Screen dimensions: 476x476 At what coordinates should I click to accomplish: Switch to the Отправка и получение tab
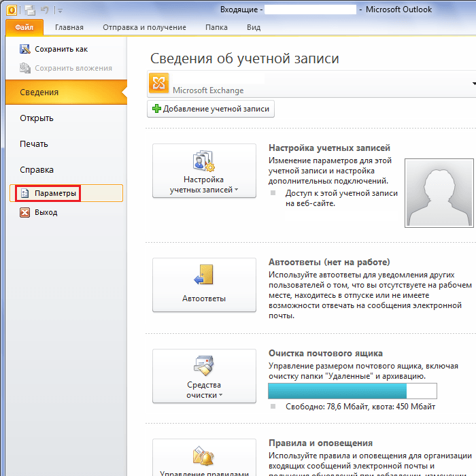(144, 27)
